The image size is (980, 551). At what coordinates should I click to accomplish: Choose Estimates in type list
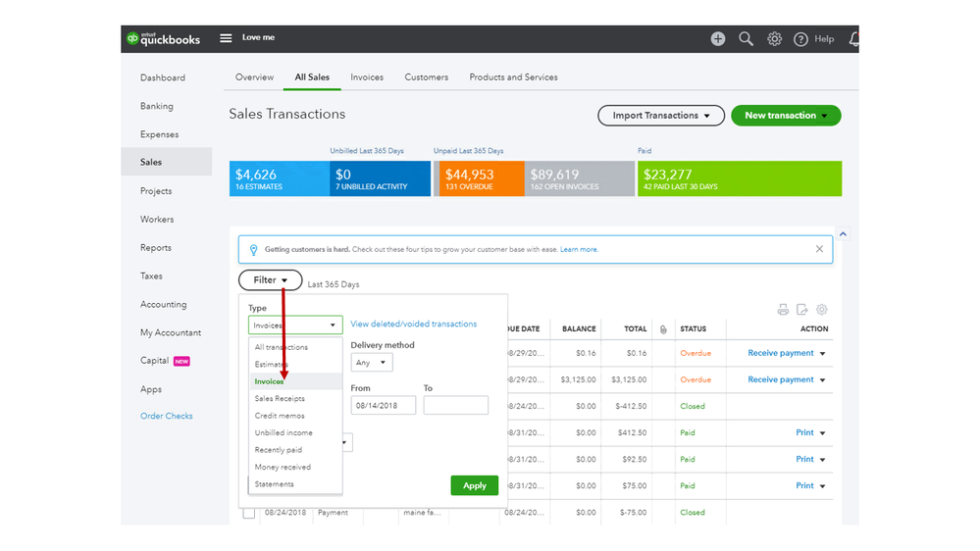pyautogui.click(x=295, y=364)
